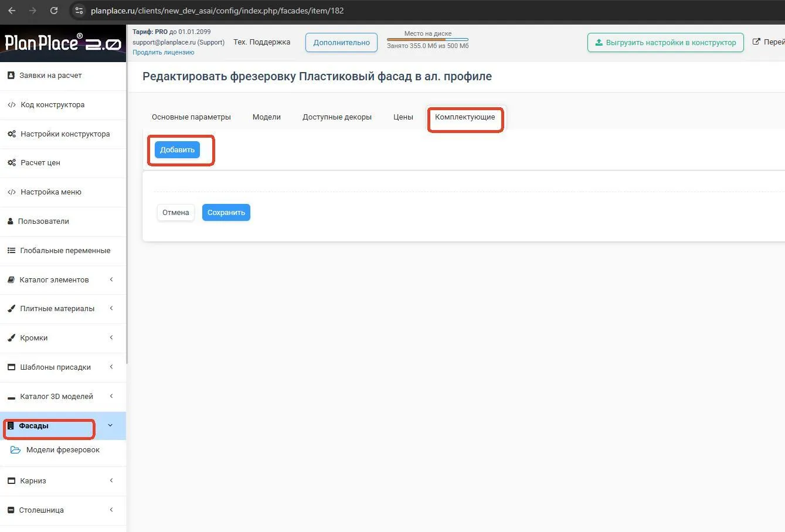785x532 pixels.
Task: Click the Глобальные переменные list icon
Action: click(x=11, y=251)
